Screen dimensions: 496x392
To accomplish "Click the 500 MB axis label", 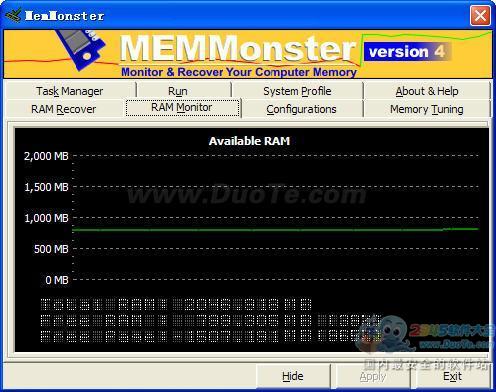I will pyautogui.click(x=51, y=249).
